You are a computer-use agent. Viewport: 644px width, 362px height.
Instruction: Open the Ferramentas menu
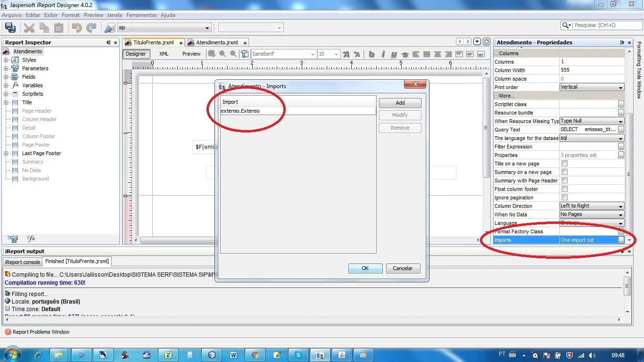(x=141, y=15)
